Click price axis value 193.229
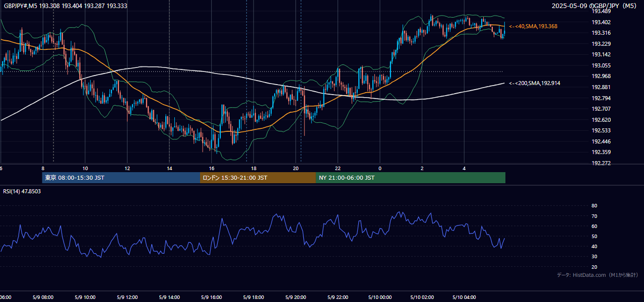Image resolution: width=644 pixels, height=302 pixels. click(x=601, y=44)
